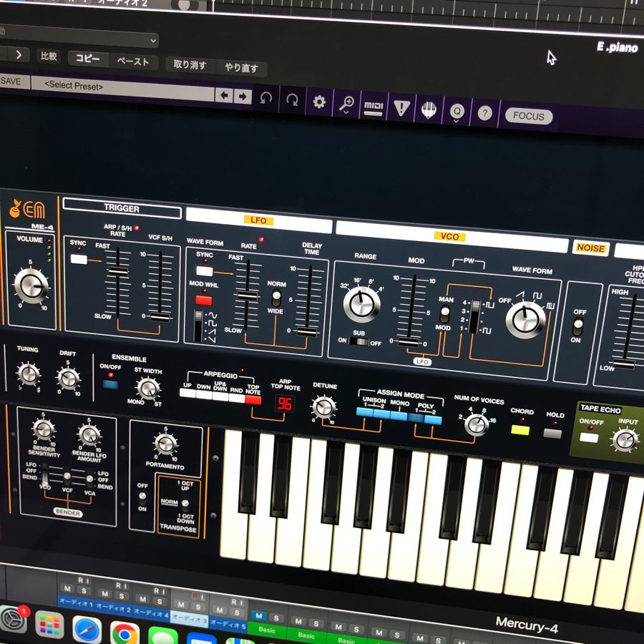
Task: Flip the SUB ON/OFF switch
Action: [359, 341]
